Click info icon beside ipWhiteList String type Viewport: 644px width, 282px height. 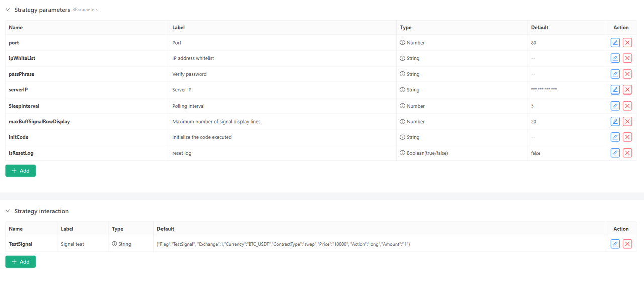403,58
